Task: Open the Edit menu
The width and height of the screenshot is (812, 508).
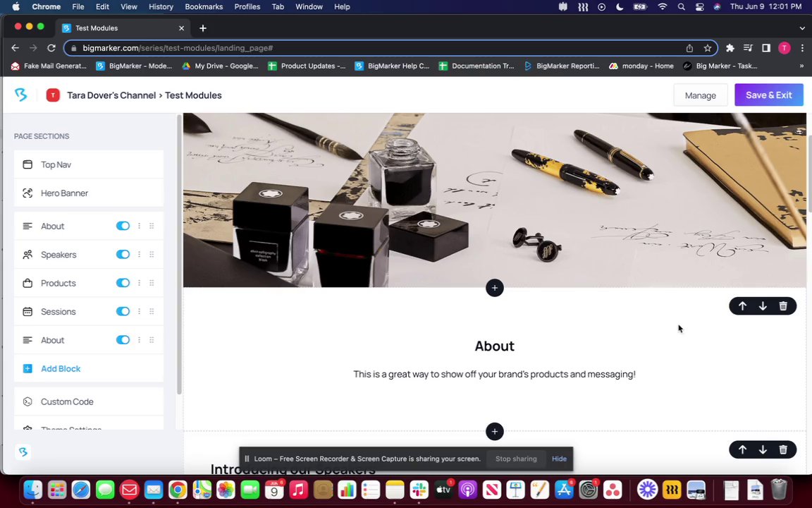Action: click(x=102, y=7)
